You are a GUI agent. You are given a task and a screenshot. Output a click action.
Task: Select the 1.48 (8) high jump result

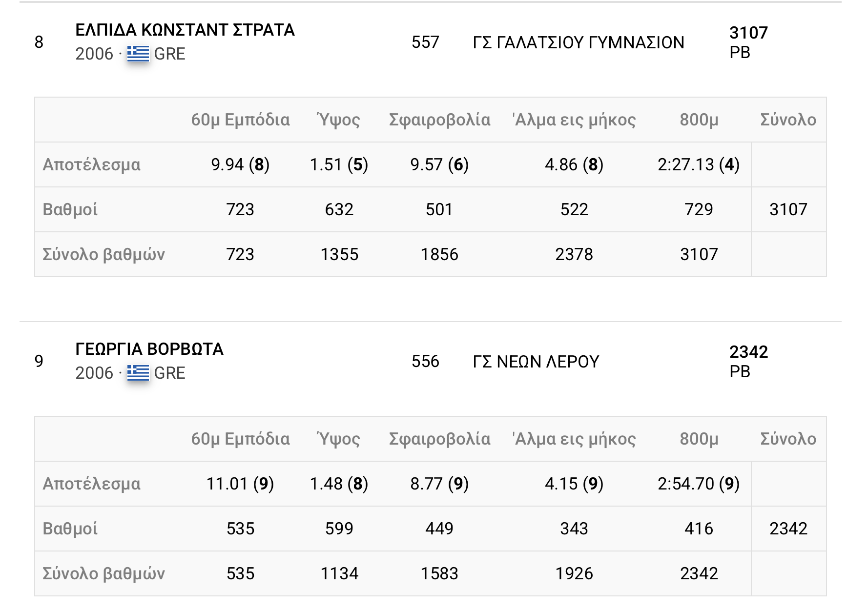click(339, 484)
